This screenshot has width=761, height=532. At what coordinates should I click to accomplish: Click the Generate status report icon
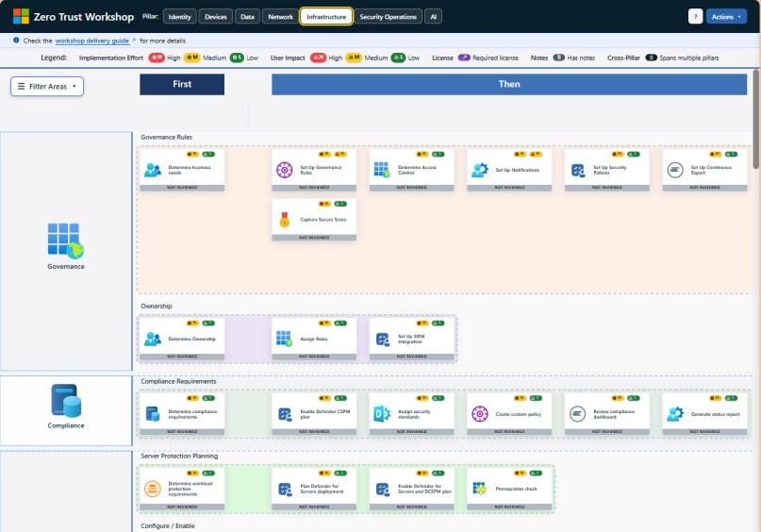(674, 414)
